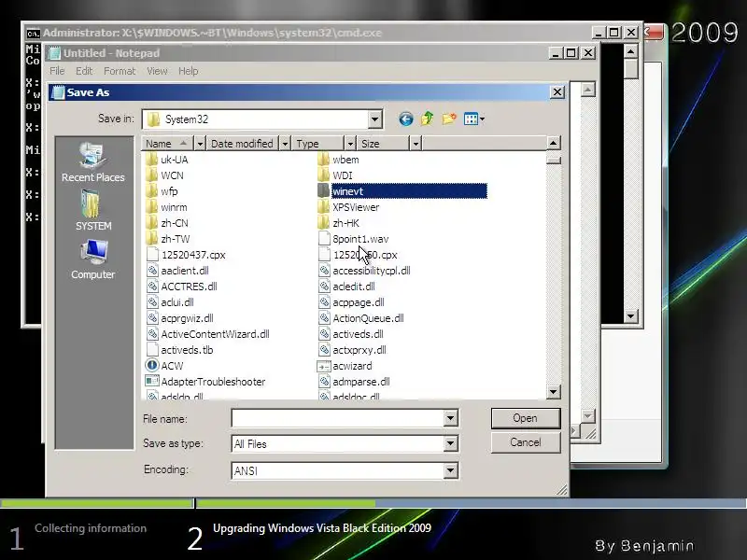
Task: Sort files by Date modified column
Action: click(x=243, y=144)
